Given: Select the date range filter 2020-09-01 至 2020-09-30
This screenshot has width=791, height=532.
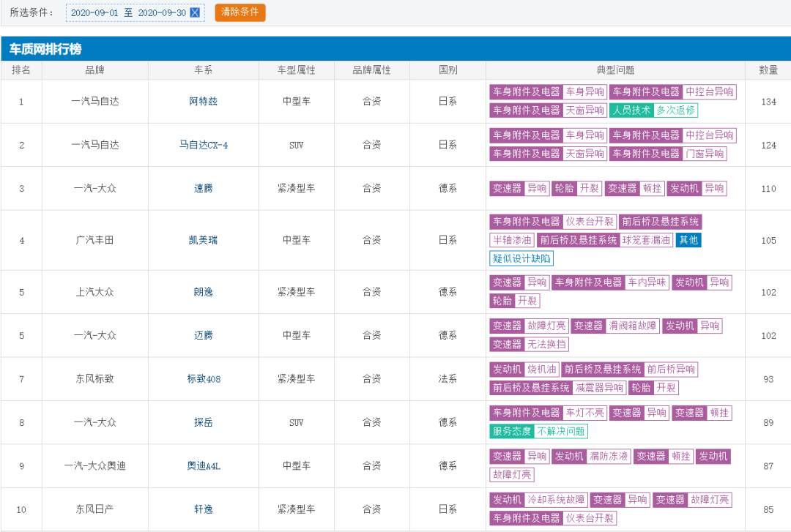Looking at the screenshot, I should pyautogui.click(x=135, y=12).
